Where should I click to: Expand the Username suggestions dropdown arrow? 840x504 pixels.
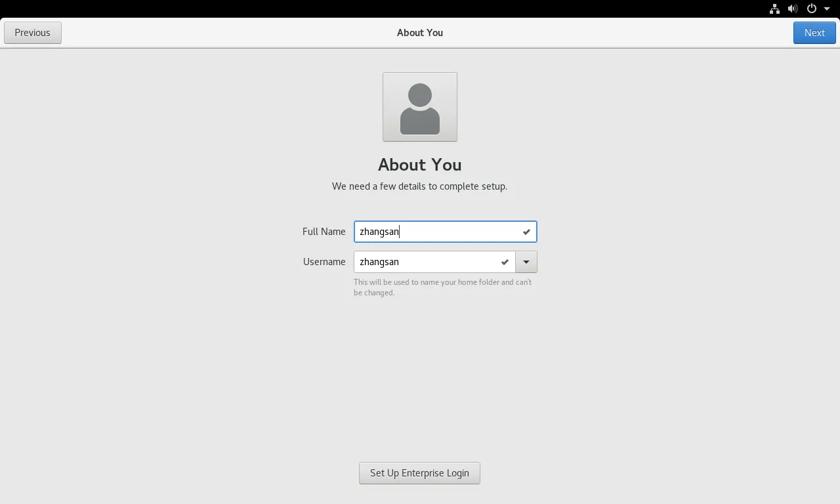526,262
